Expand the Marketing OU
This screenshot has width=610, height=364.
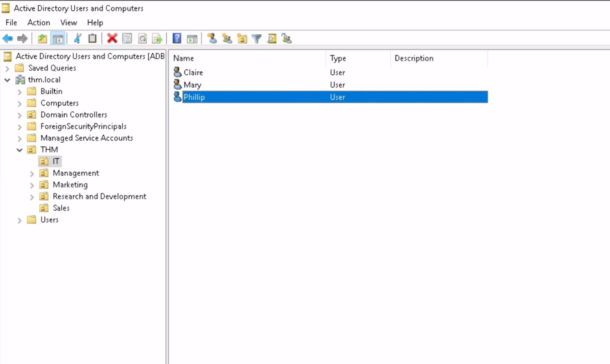32,185
